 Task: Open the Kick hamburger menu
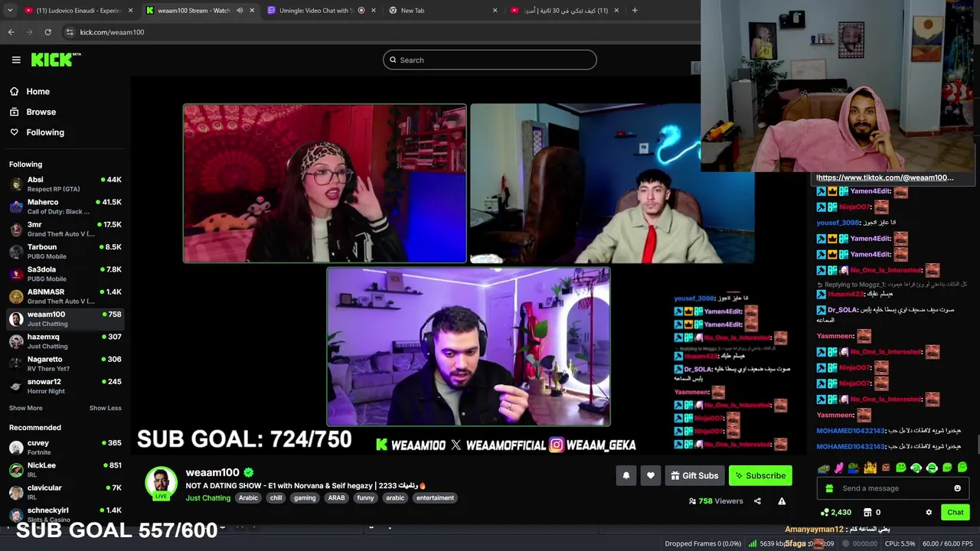(x=16, y=60)
